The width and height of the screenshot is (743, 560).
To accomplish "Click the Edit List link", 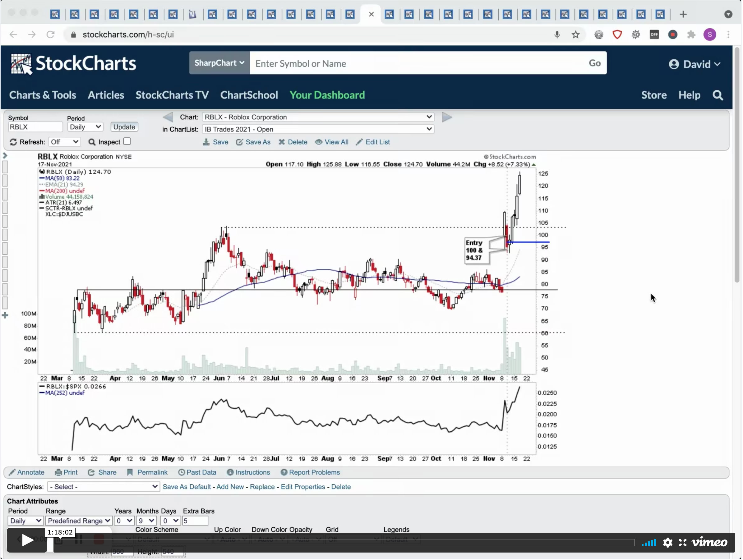I will [373, 142].
